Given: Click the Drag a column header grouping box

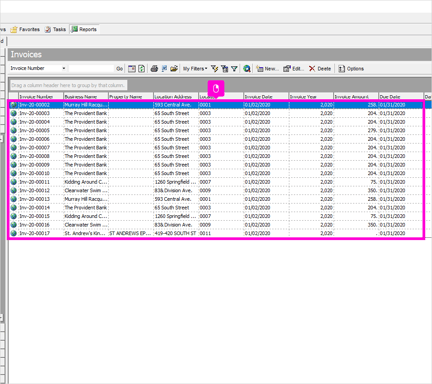Looking at the screenshot, I should coord(68,85).
